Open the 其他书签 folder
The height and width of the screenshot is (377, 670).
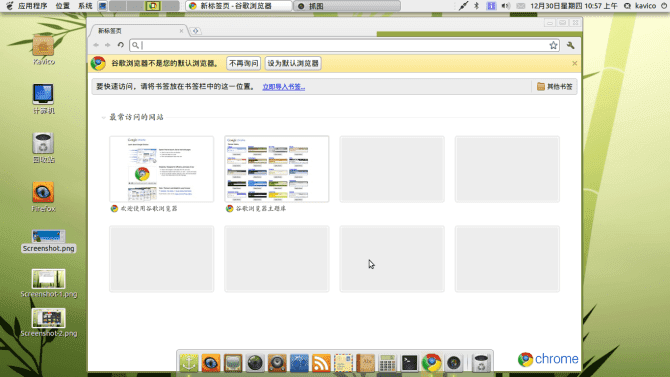(x=554, y=86)
